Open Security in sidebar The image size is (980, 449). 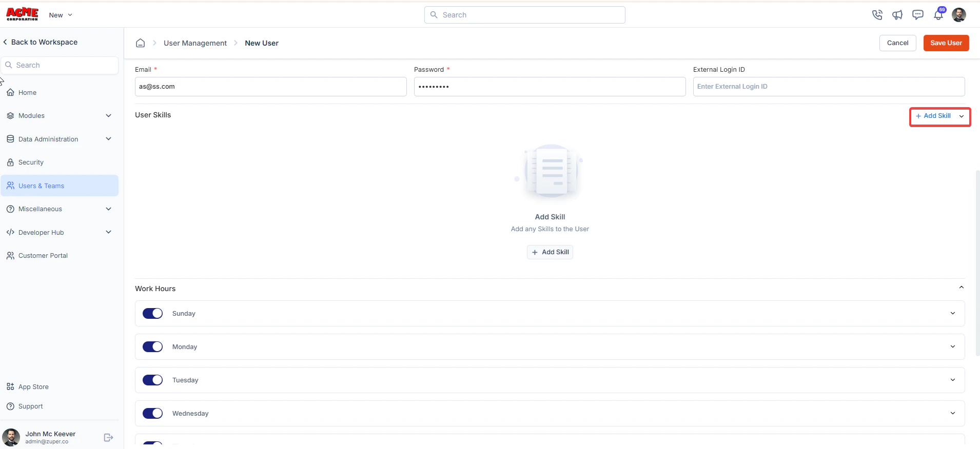pos(60,162)
